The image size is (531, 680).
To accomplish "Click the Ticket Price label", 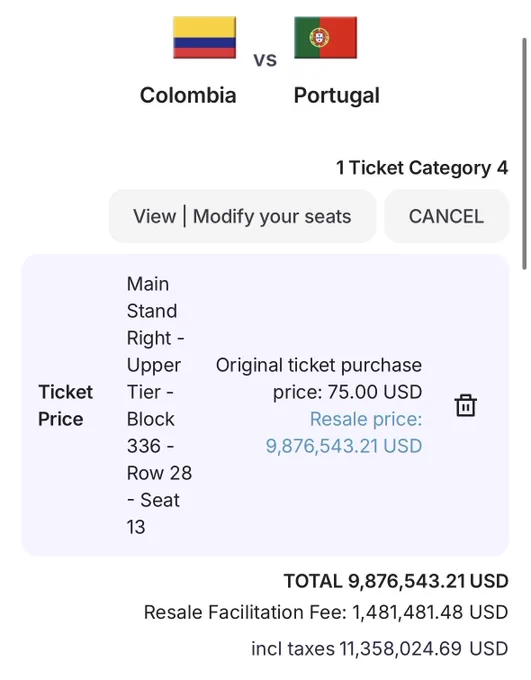I will pos(66,405).
